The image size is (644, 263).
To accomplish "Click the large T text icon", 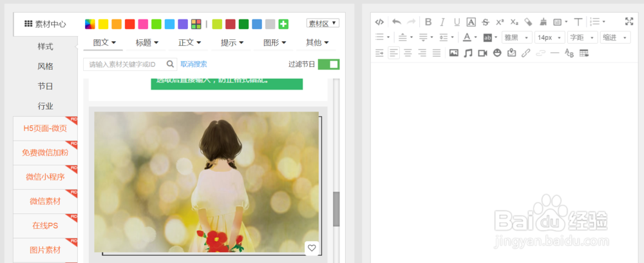I will tap(578, 22).
